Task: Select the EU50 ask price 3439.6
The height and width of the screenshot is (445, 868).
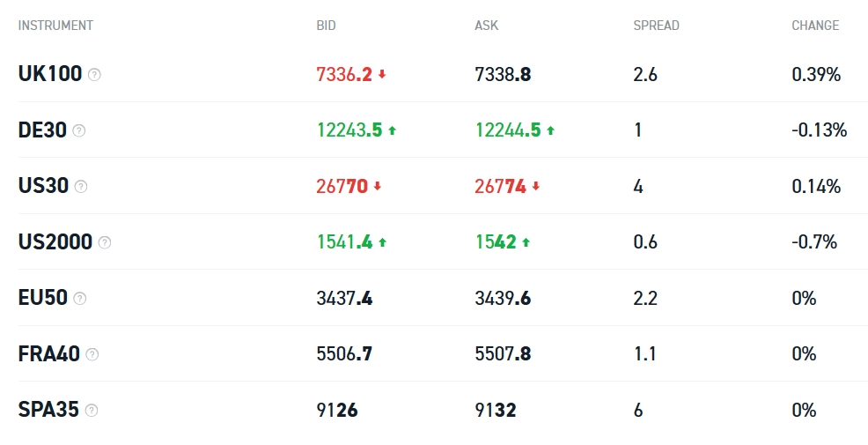Action: (x=503, y=299)
